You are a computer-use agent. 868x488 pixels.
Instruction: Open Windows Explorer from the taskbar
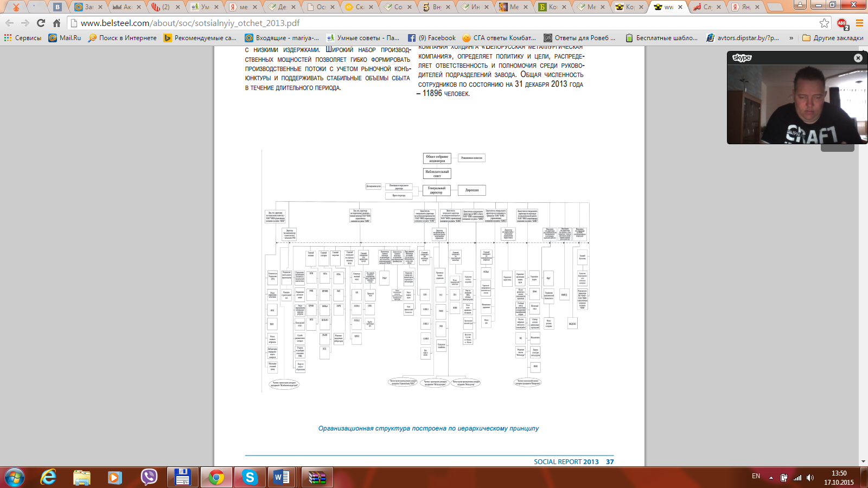tap(81, 477)
